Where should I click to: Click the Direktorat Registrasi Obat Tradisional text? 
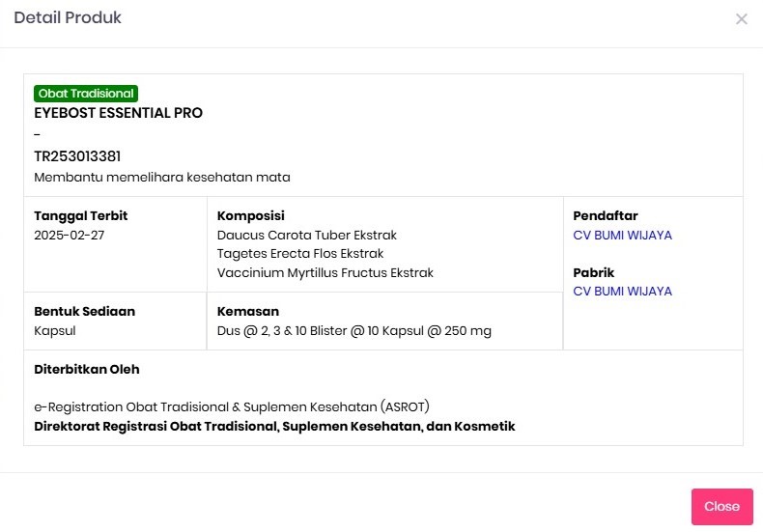point(274,426)
